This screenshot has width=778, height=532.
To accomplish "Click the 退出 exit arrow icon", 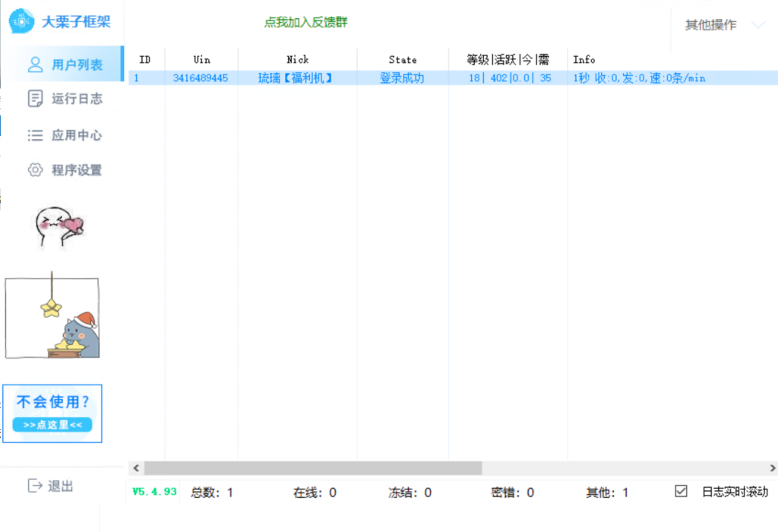I will coord(35,486).
